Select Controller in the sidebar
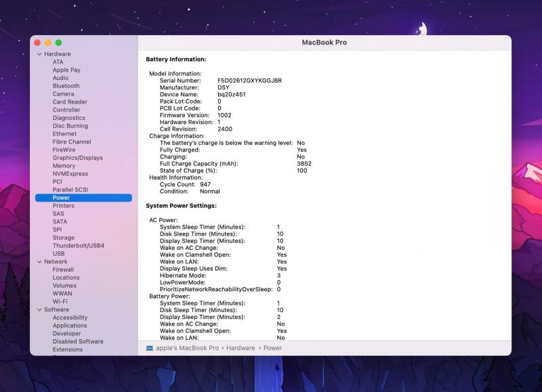This screenshot has height=392, width=542. point(66,110)
